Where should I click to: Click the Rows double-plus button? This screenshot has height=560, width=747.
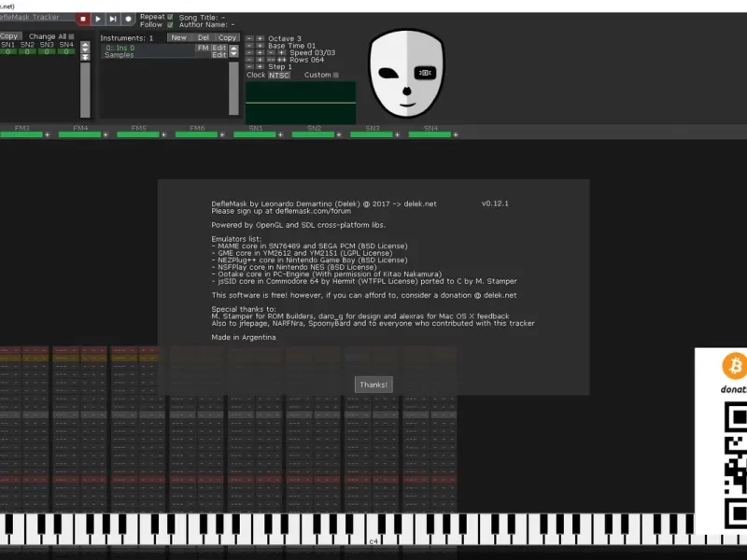[x=282, y=60]
